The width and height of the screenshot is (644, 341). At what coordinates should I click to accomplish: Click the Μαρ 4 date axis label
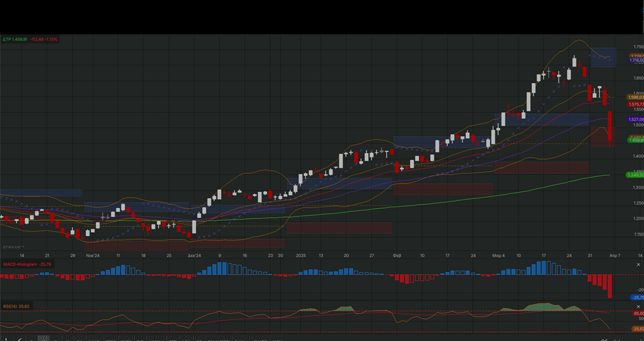pos(499,255)
